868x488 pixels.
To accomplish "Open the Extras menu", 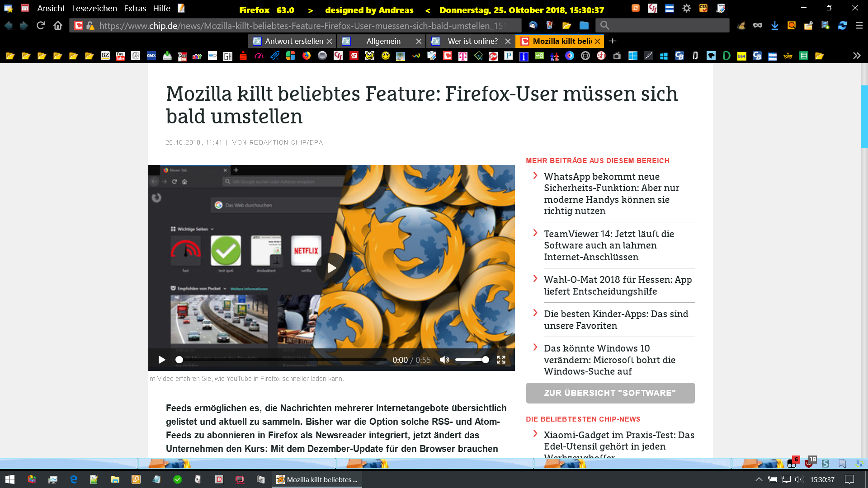I will coord(135,9).
